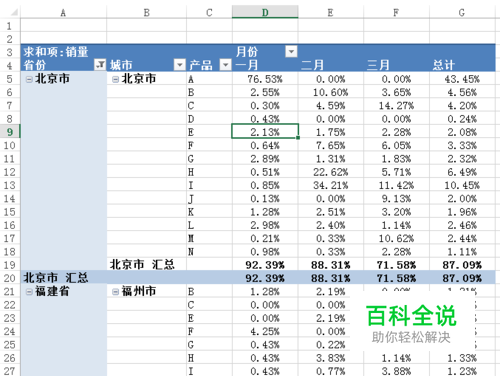500x376 pixels.
Task: Click the 一月 column label
Action: (247, 65)
